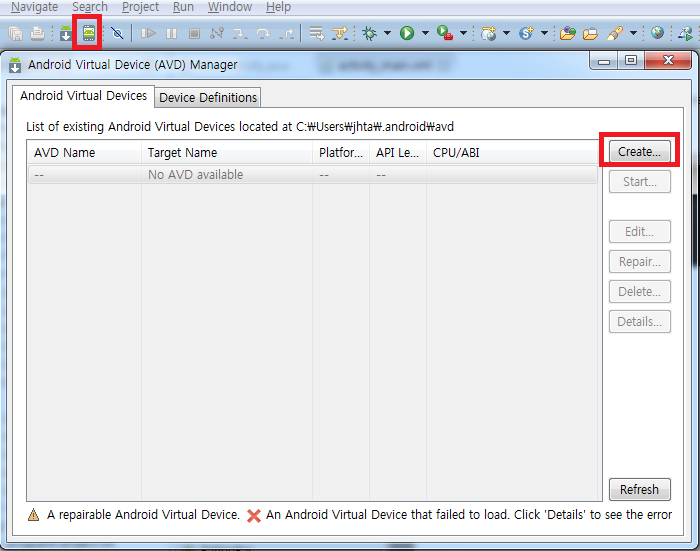Click the API Level column header

tap(397, 153)
